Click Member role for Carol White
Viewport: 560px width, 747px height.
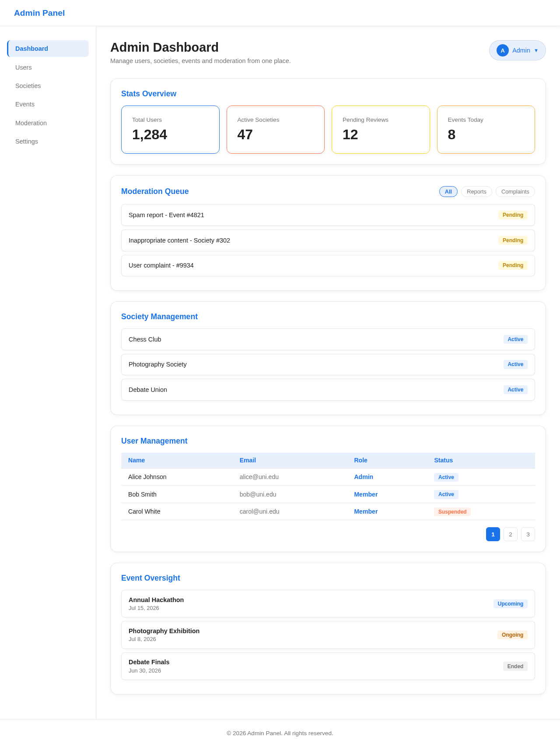click(366, 511)
